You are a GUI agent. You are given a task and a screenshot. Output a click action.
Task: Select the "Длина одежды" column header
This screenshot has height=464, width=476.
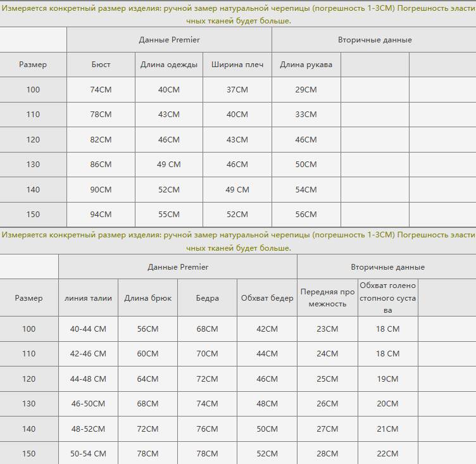click(x=169, y=65)
